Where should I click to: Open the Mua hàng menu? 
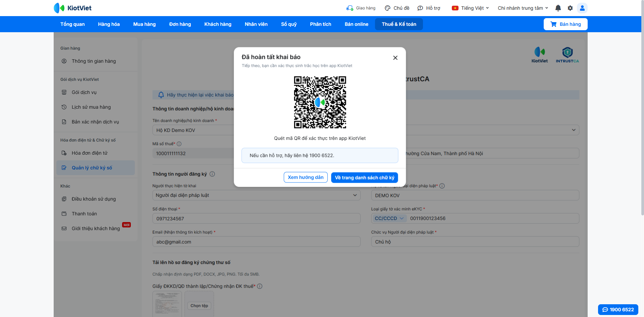[145, 24]
